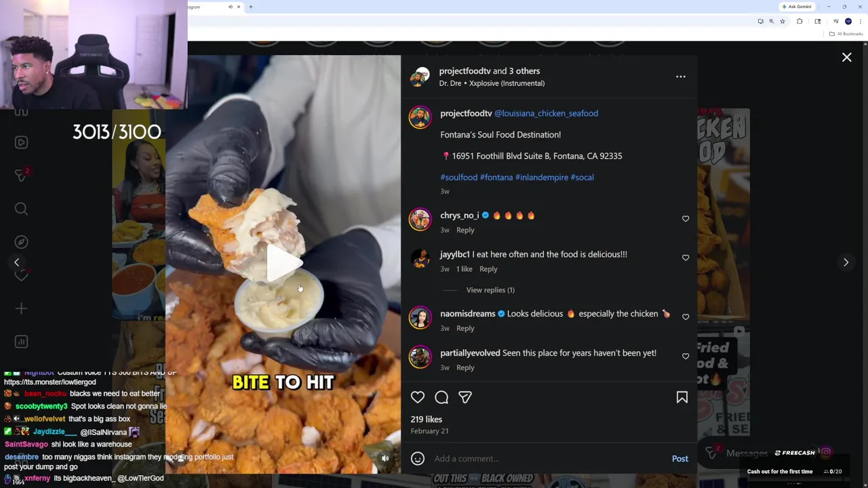Open the @louisiana_chicken_seafood profile link
Screen dimensions: 868x488
pyautogui.click(x=546, y=113)
